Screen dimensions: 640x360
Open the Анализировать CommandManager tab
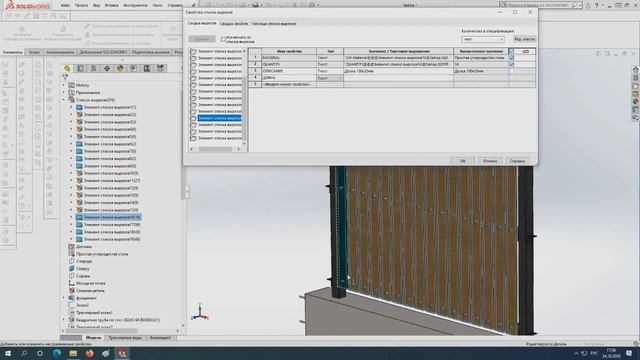tap(60, 52)
